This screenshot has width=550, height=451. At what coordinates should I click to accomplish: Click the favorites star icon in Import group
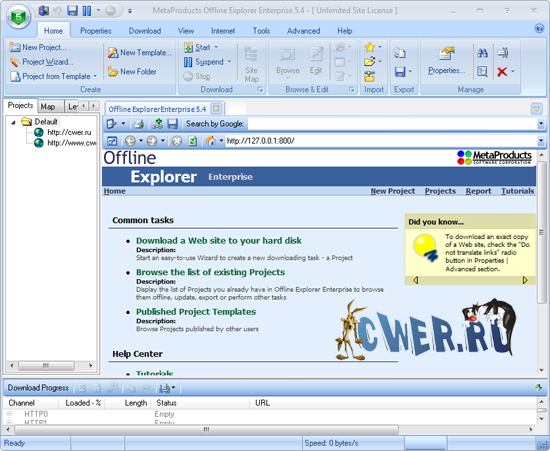click(x=369, y=47)
